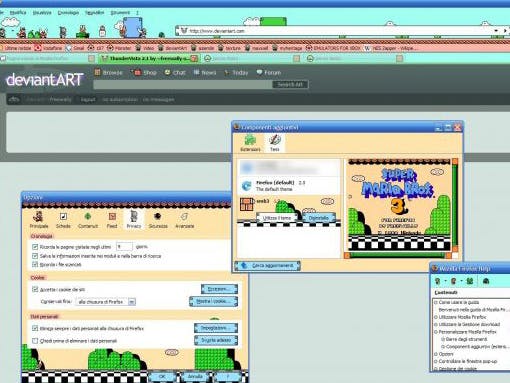Click the days number input field

124,247
